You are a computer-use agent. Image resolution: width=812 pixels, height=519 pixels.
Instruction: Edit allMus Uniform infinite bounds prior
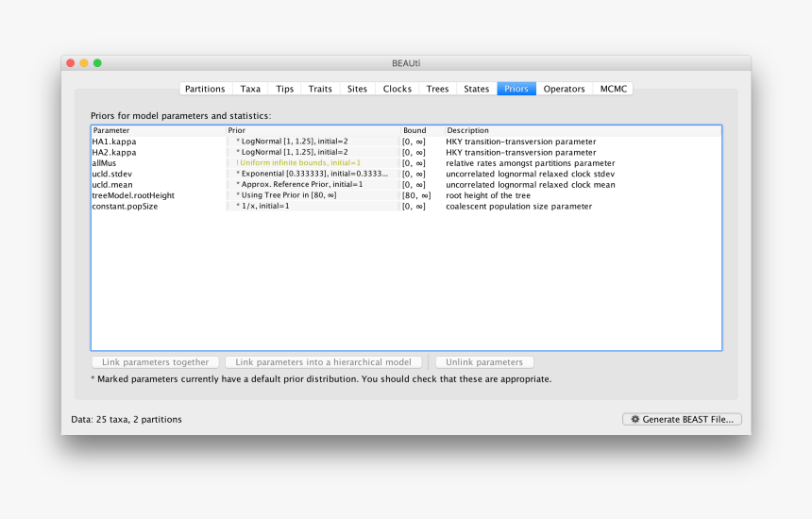313,163
